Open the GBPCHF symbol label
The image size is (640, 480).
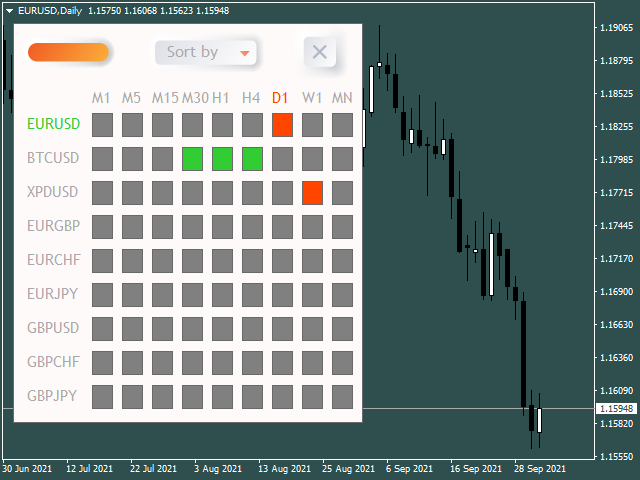point(53,362)
